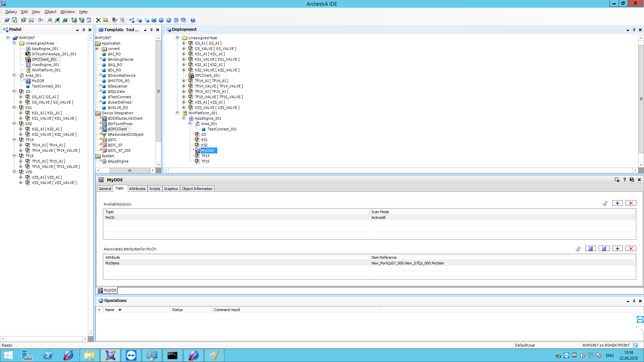Sort by the Name column header
The image size is (644, 362).
coord(110,310)
